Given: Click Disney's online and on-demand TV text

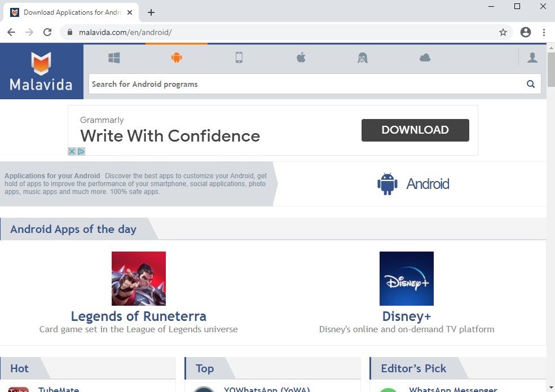Looking at the screenshot, I should (407, 329).
